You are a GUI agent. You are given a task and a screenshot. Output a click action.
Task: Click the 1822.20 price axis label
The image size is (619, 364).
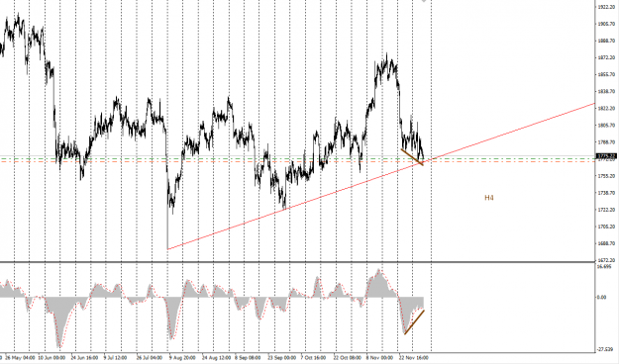pos(607,109)
